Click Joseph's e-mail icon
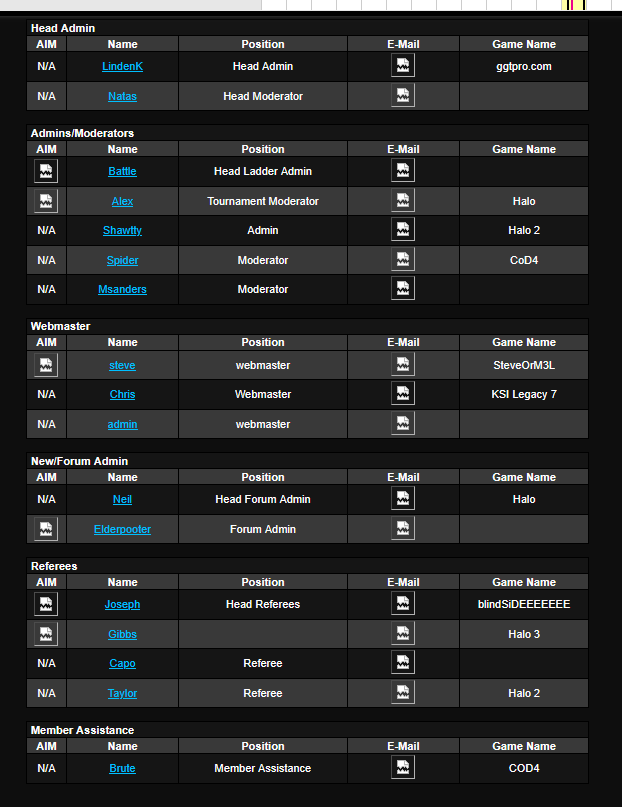Viewport: 622px width, 807px height. pyautogui.click(x=403, y=604)
